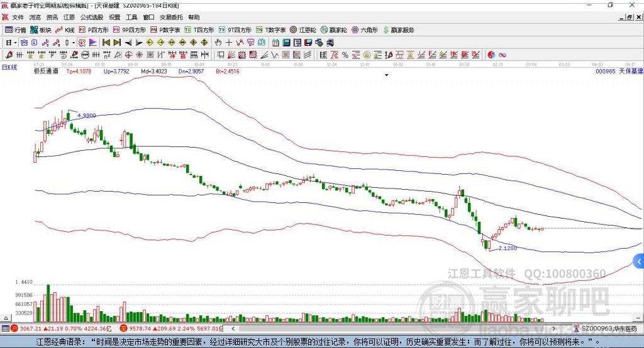Screen dimensions: 644x348
Task: Click the 9578.74 Shenzhen index status entry
Action: tap(172, 329)
